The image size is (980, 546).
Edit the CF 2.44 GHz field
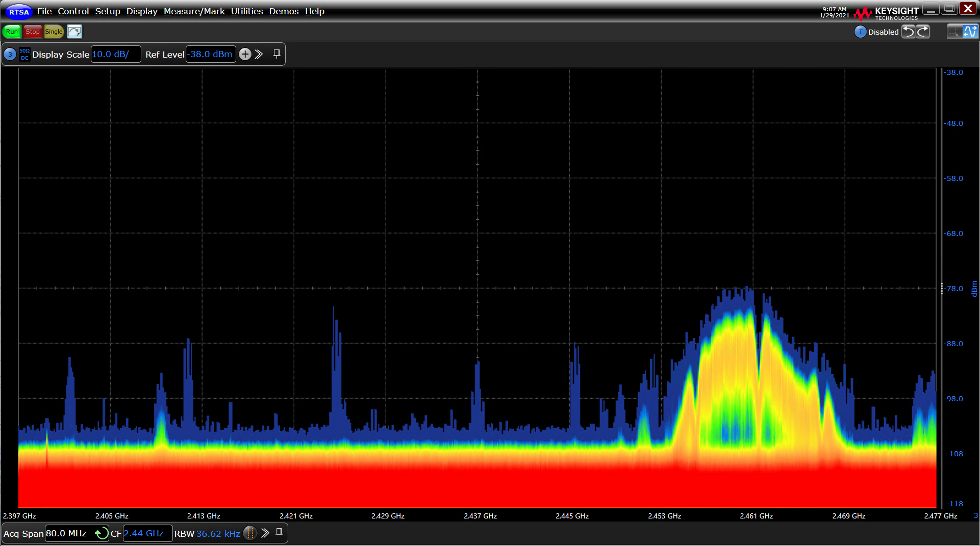click(147, 533)
